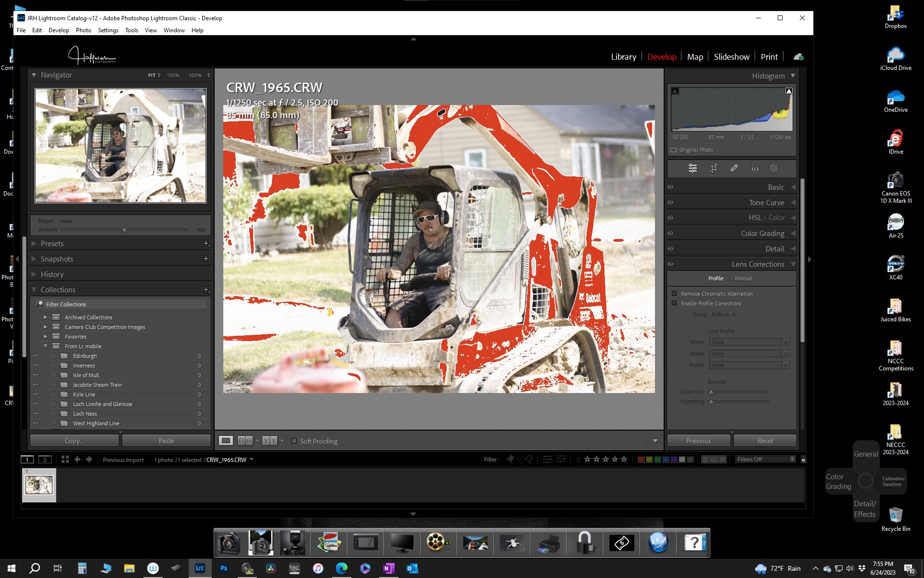
Task: Expand the Presets panel
Action: (x=52, y=244)
